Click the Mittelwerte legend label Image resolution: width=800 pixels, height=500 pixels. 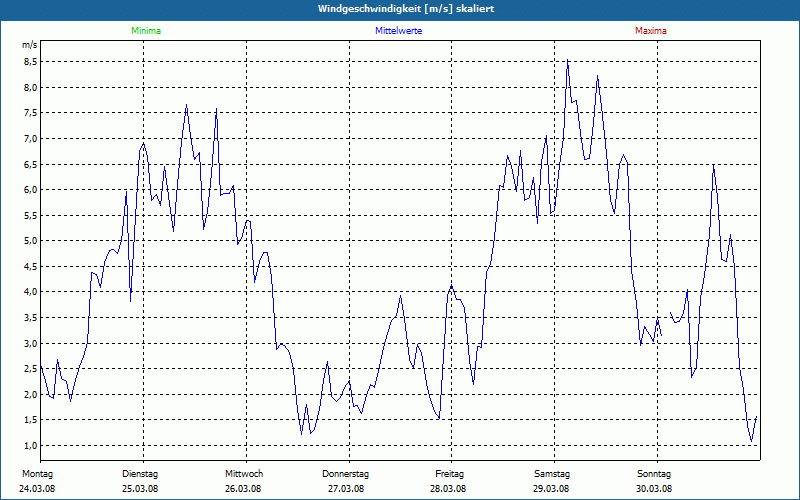click(x=398, y=31)
